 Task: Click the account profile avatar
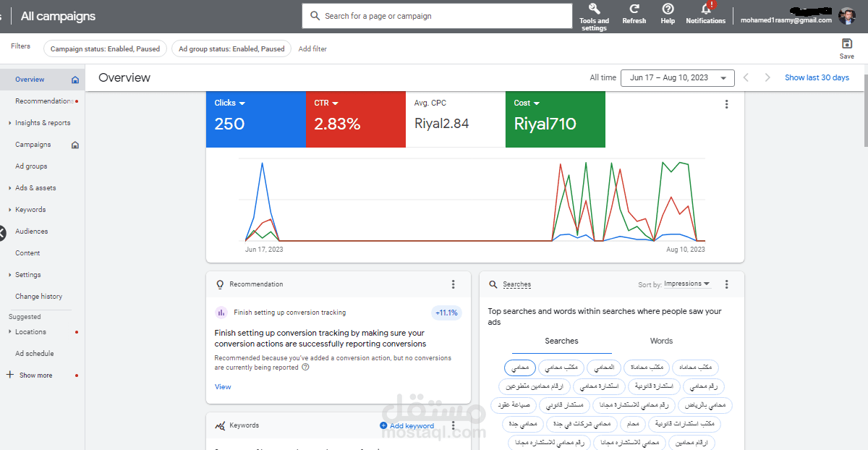click(x=846, y=16)
